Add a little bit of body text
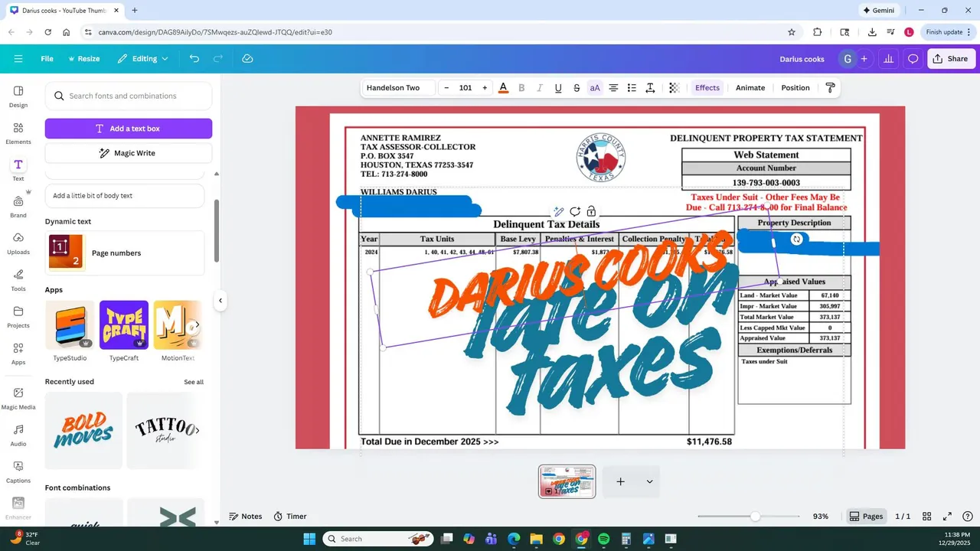Image resolution: width=980 pixels, height=551 pixels. point(125,196)
